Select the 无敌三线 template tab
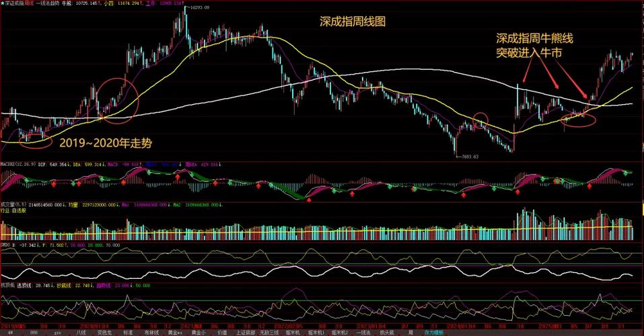 point(269,333)
